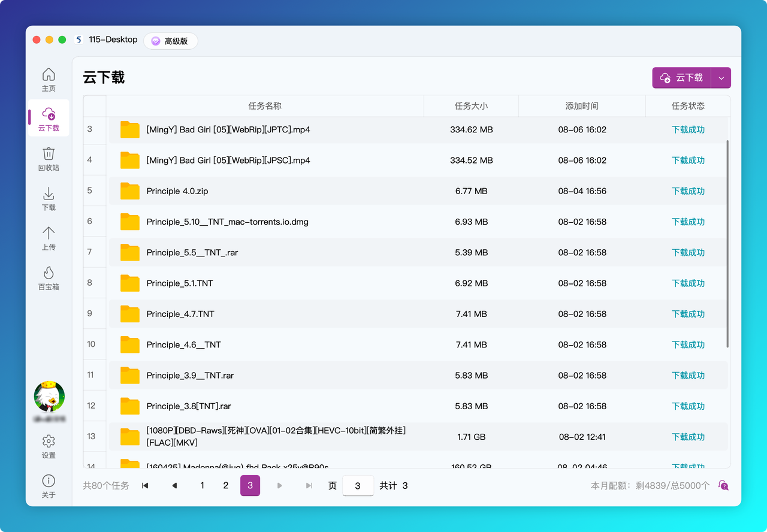Click the user avatar in sidebar
This screenshot has height=532, width=767.
coord(49,396)
